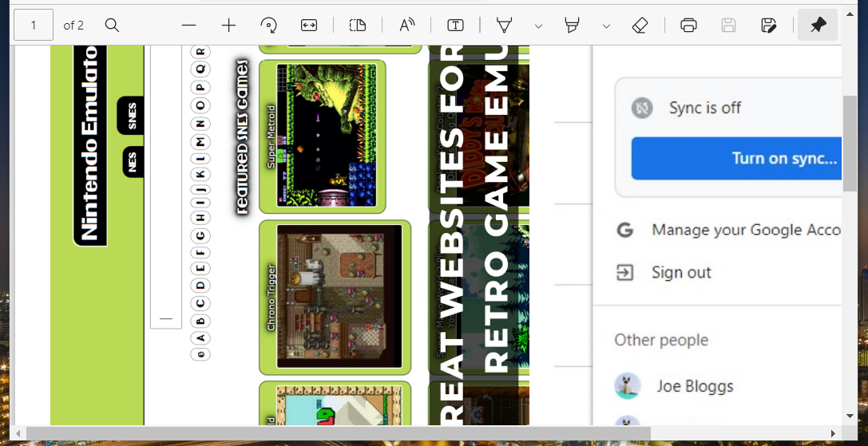Expand the Highlight options dropdown
Image resolution: width=868 pixels, height=446 pixels.
coord(606,26)
